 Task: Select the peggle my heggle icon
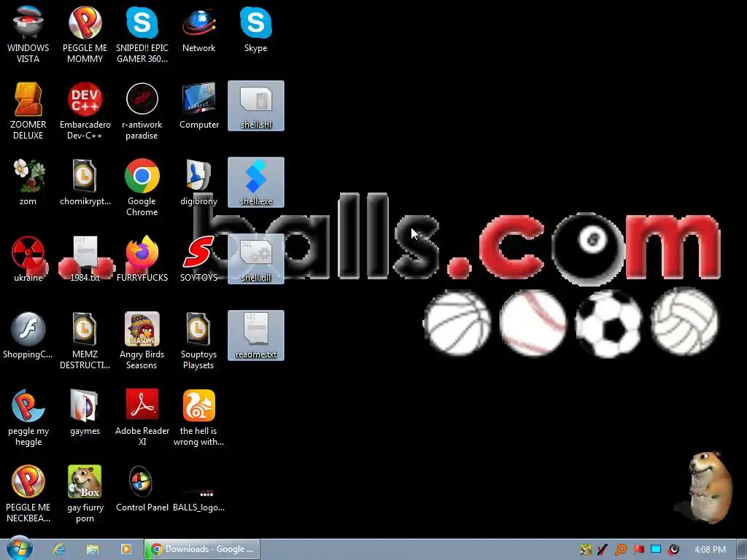tap(28, 417)
